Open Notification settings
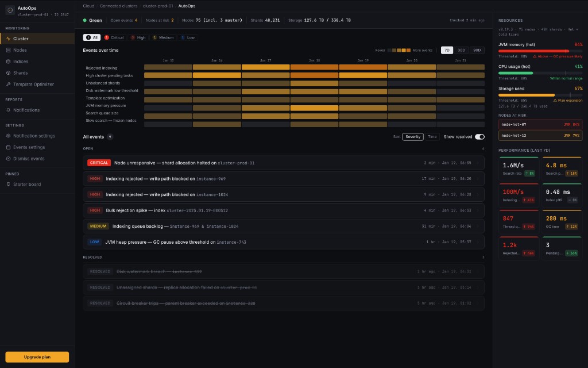 pos(33,136)
